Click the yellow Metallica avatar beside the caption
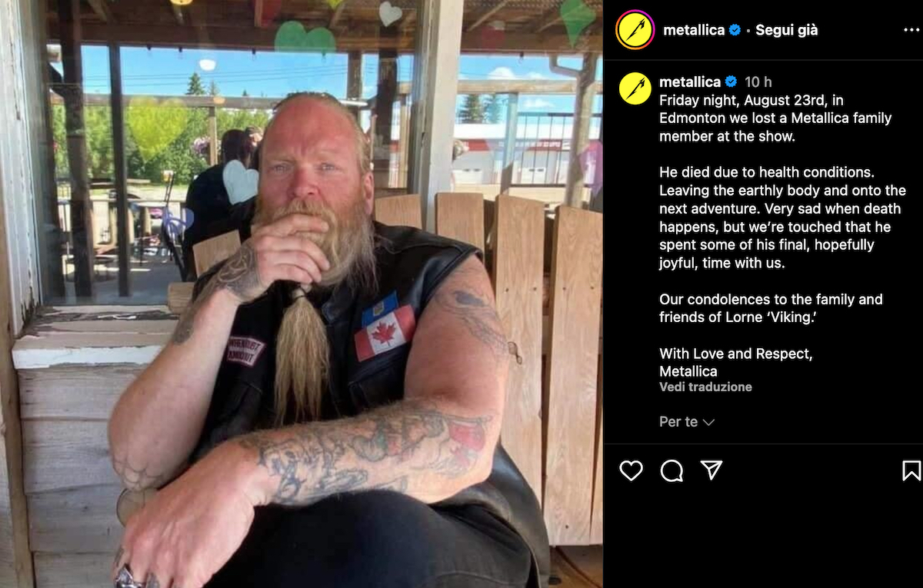The height and width of the screenshot is (588, 923). 635,88
